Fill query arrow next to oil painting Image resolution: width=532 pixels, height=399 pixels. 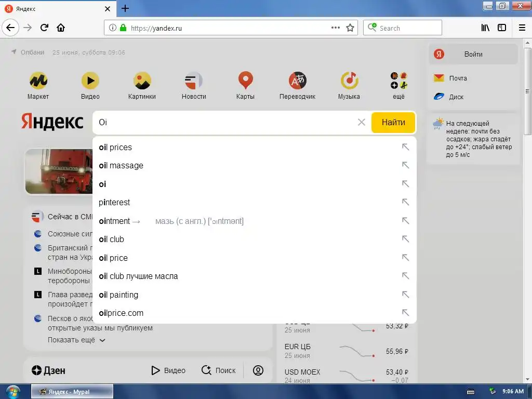pyautogui.click(x=405, y=295)
